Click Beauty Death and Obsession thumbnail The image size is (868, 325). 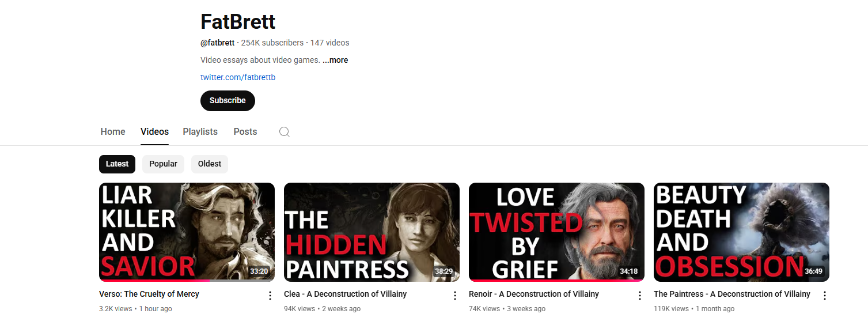[x=741, y=232]
